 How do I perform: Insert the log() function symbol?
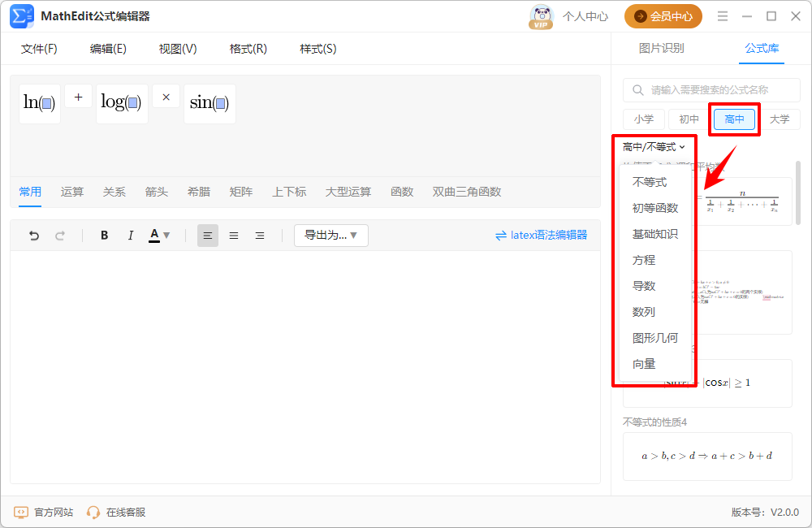pyautogui.click(x=122, y=104)
